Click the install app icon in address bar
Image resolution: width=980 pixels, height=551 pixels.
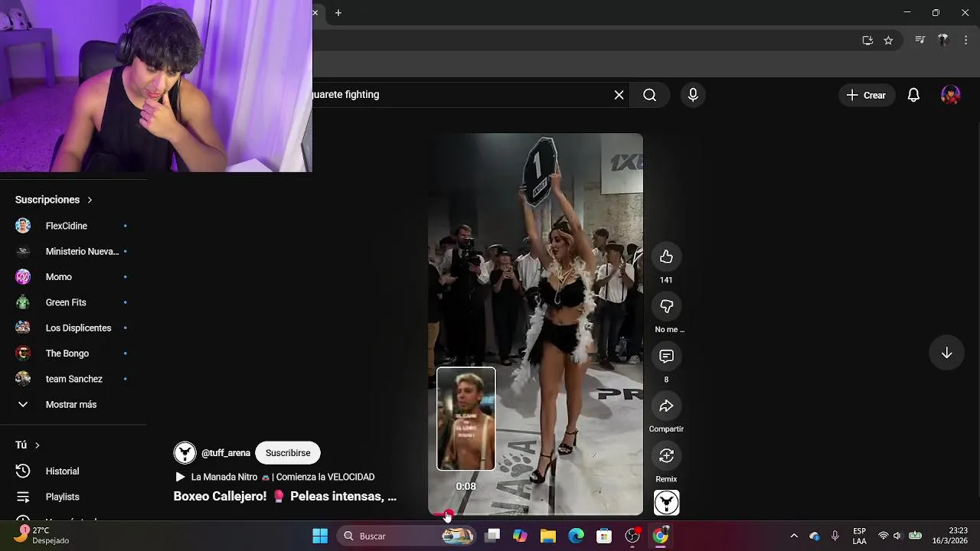pos(867,41)
